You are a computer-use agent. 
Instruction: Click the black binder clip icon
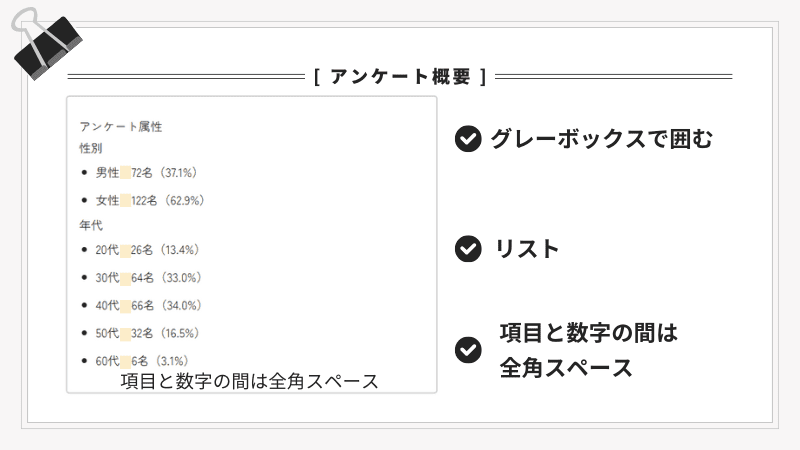pos(45,45)
